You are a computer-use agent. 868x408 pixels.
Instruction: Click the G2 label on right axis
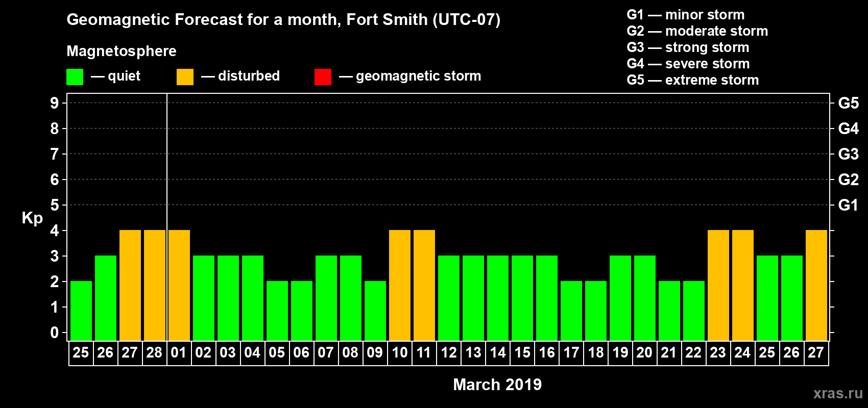pos(849,180)
